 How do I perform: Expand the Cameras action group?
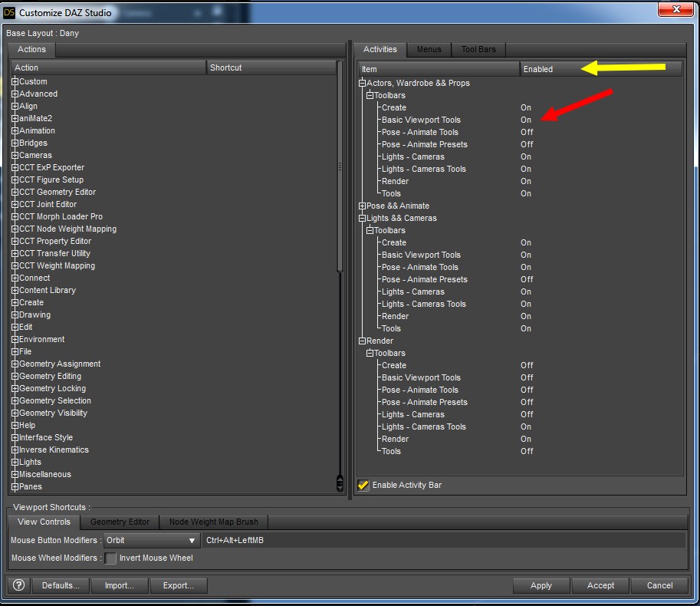[x=15, y=156]
